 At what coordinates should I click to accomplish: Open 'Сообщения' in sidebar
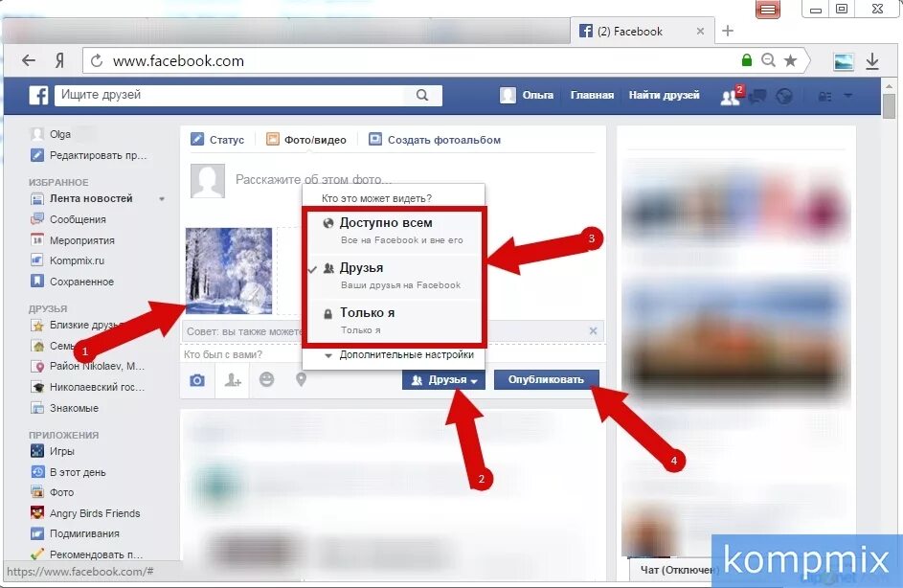click(68, 219)
